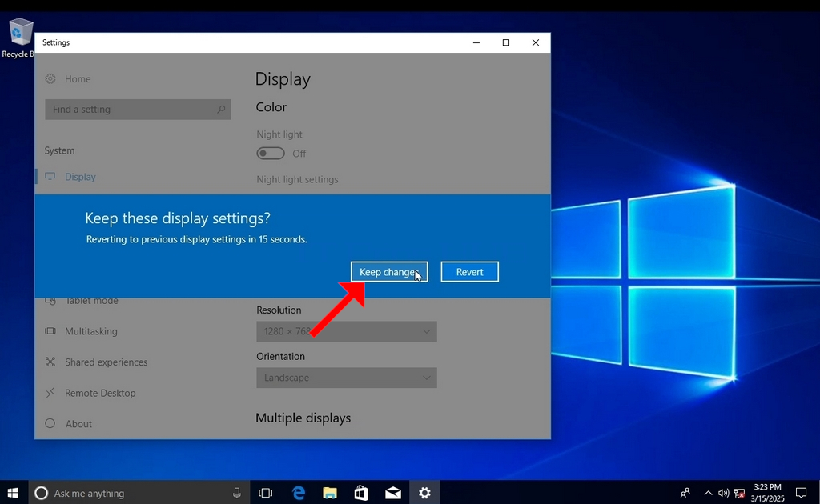
Task: Minimize the Settings window
Action: tap(476, 43)
